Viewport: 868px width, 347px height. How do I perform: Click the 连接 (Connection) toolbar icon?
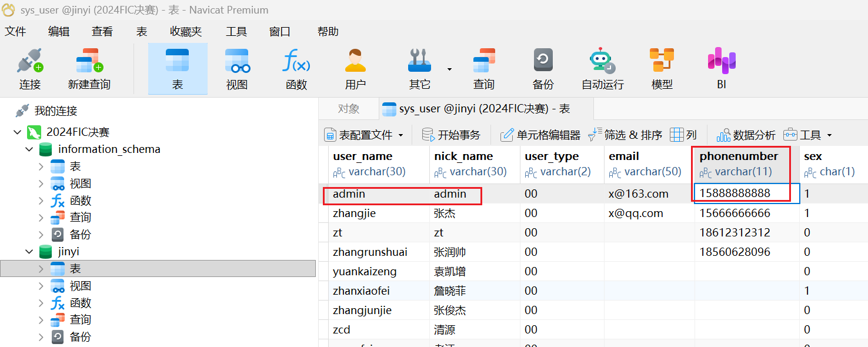point(30,69)
